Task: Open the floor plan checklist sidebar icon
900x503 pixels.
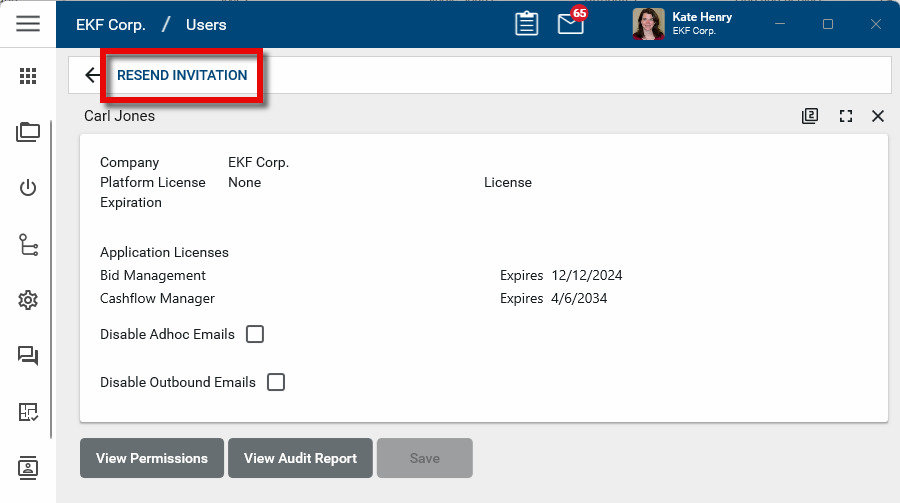Action: click(28, 412)
